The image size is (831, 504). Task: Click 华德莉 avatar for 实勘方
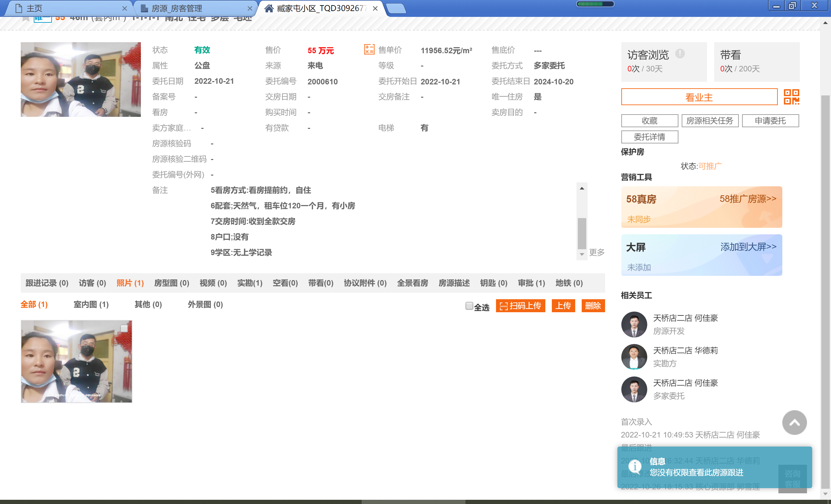(634, 357)
